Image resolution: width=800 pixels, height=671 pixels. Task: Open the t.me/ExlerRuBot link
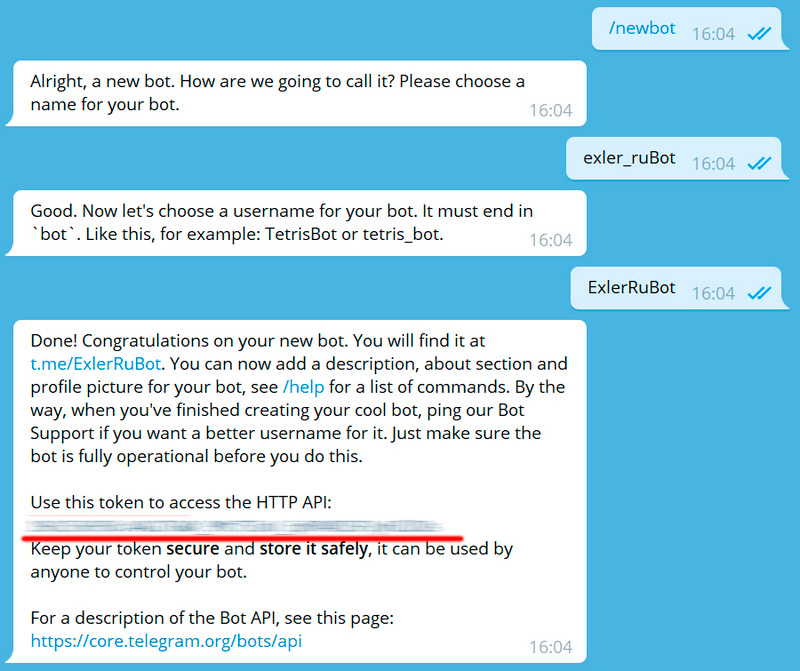[96, 364]
